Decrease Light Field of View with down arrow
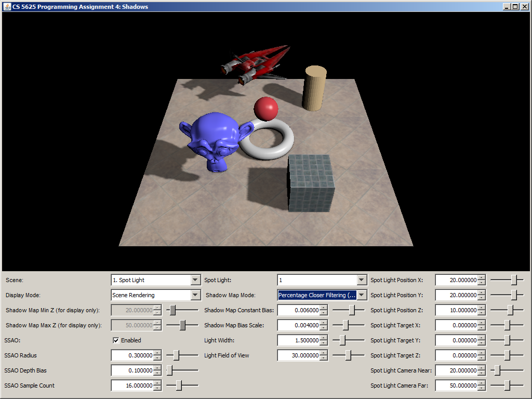The image size is (532, 399). pyautogui.click(x=324, y=358)
